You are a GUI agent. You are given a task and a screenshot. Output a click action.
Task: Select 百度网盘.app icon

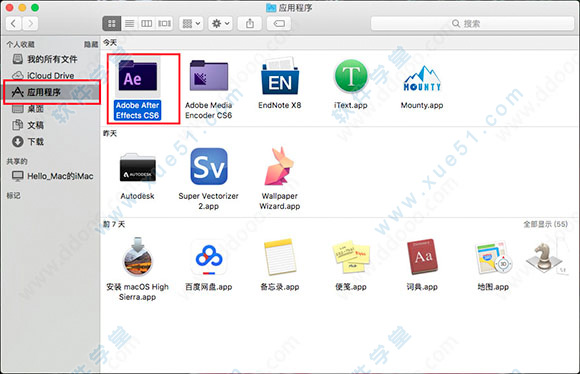pyautogui.click(x=209, y=257)
